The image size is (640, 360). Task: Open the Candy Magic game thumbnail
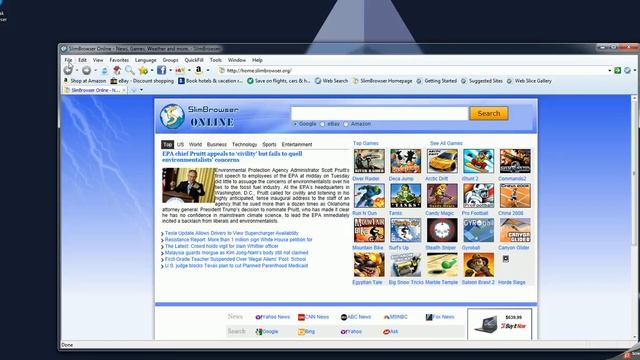coord(442,196)
